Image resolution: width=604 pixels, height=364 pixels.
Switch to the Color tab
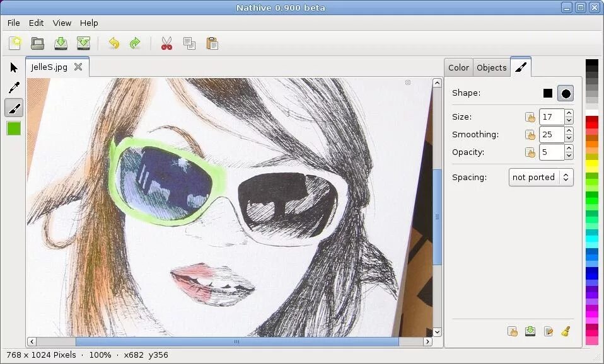[x=458, y=68]
